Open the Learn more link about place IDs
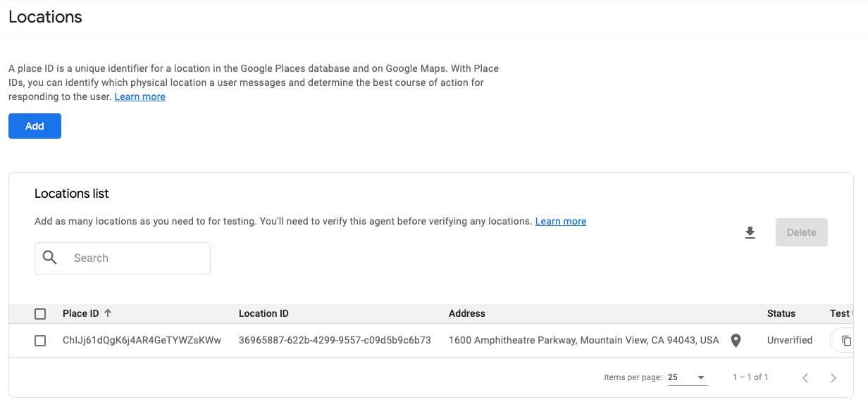This screenshot has width=868, height=409. [x=139, y=96]
